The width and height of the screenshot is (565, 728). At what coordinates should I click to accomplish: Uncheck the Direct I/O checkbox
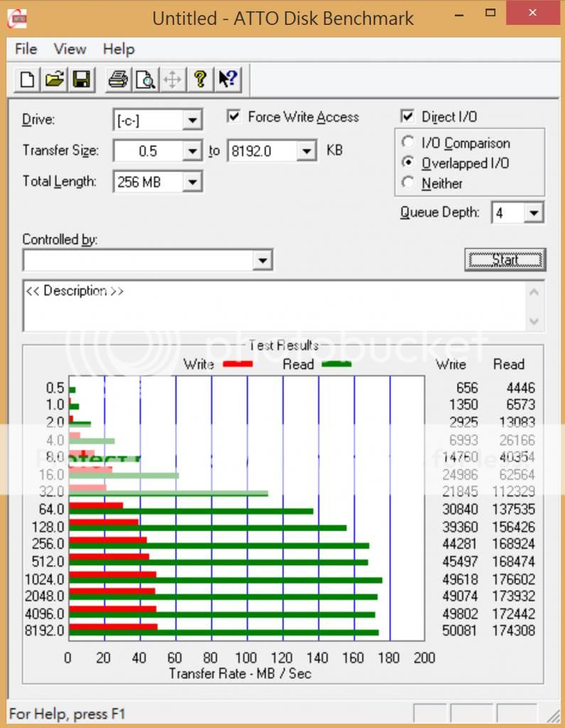pos(408,117)
